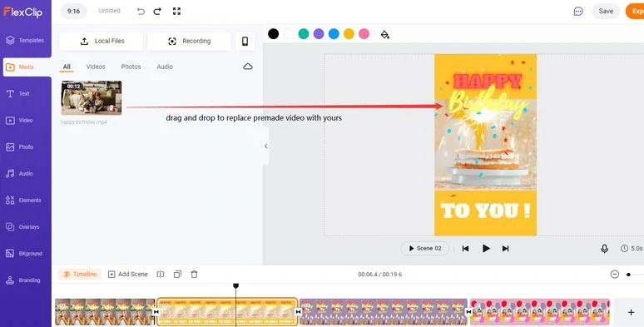Open the cloud storage icon
Image resolution: width=644 pixels, height=327 pixels.
pyautogui.click(x=248, y=67)
